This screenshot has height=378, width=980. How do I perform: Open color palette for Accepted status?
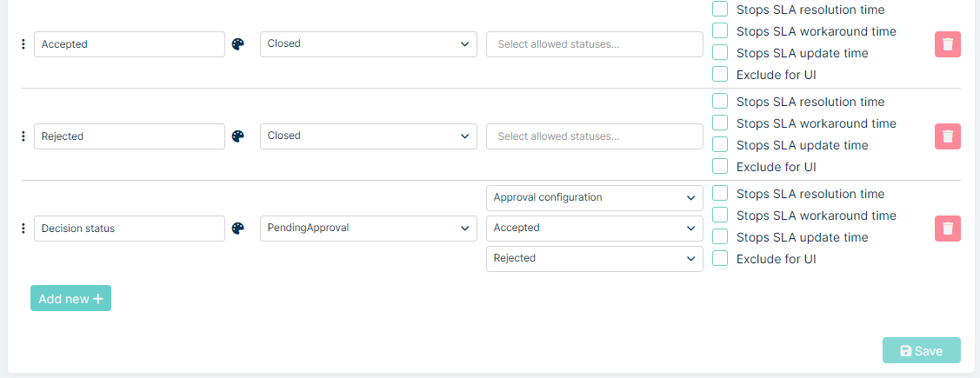coord(238,44)
